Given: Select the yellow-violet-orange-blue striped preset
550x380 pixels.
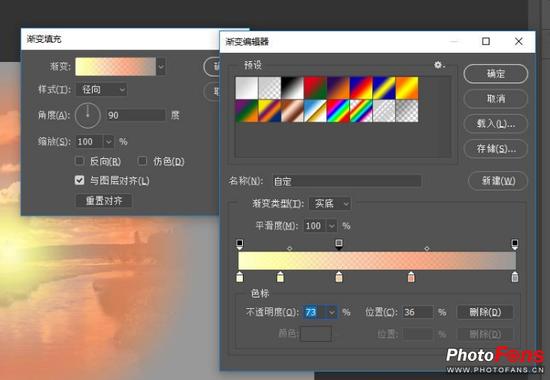Looking at the screenshot, I should pyautogui.click(x=269, y=111).
